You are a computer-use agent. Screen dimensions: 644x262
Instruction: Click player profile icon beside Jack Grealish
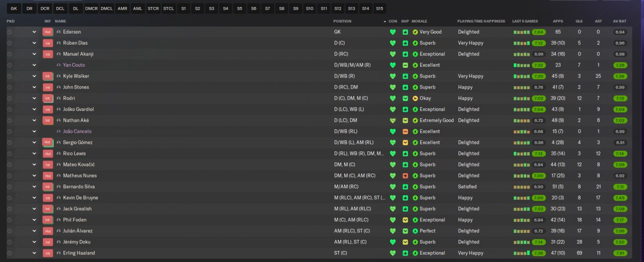point(58,209)
